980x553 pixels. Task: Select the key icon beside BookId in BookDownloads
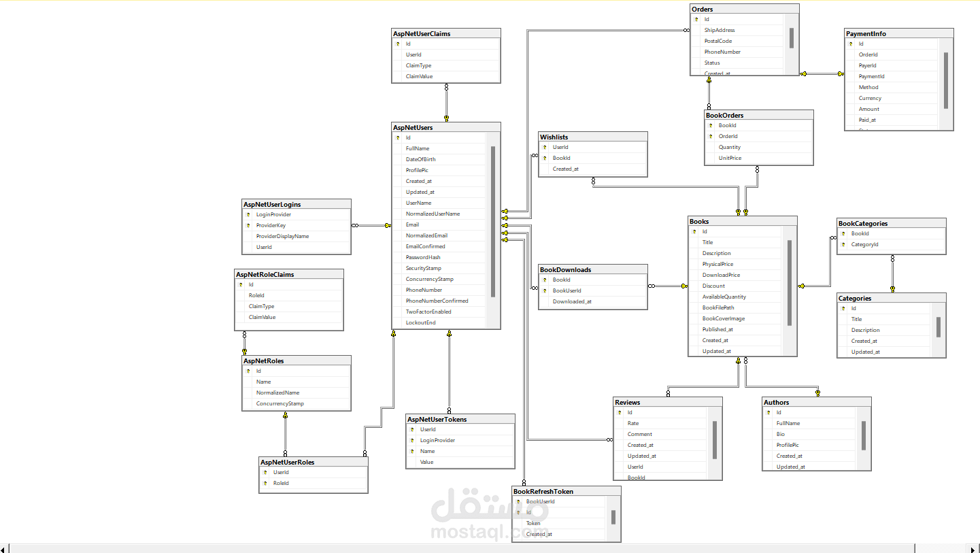[x=544, y=280]
